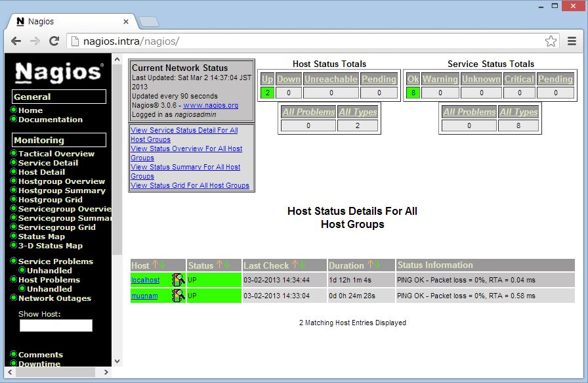Open Hostgroup Overview
This screenshot has width=588, height=383.
(62, 181)
